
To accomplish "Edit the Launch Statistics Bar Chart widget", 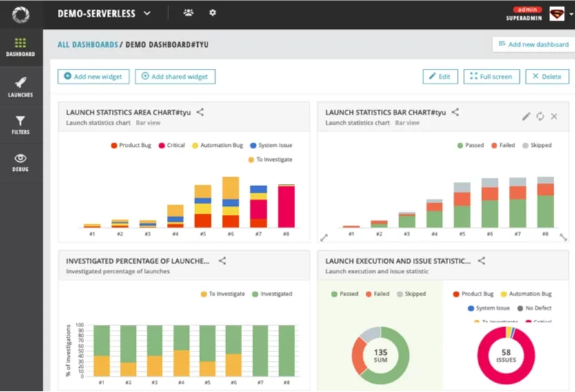I will [x=526, y=116].
